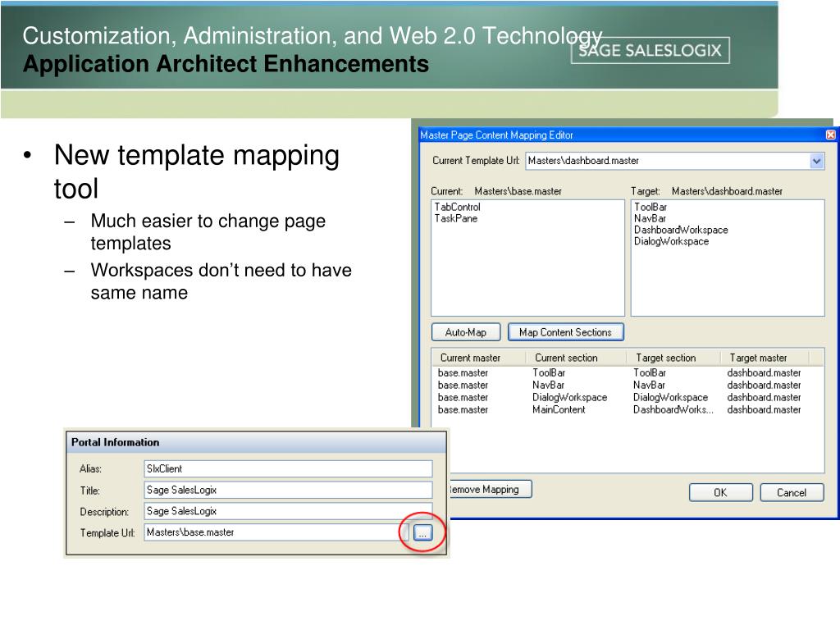This screenshot has height=630, width=840.
Task: Click the Alias field containing SlxClient
Action: coord(288,468)
